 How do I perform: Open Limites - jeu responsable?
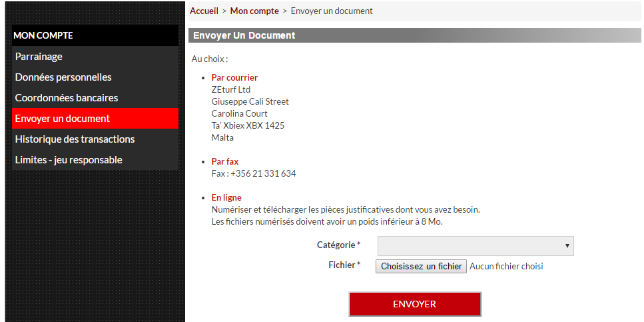click(x=95, y=159)
